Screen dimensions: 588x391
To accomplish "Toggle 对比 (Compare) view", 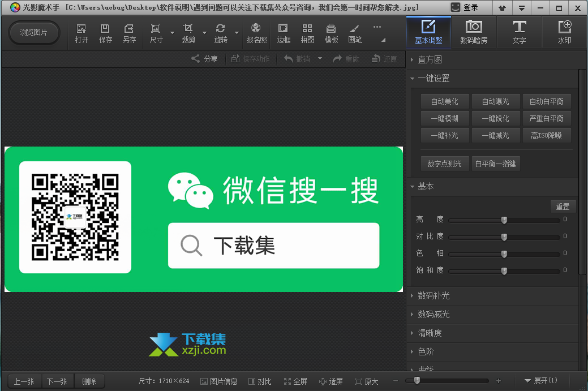I will (x=260, y=381).
